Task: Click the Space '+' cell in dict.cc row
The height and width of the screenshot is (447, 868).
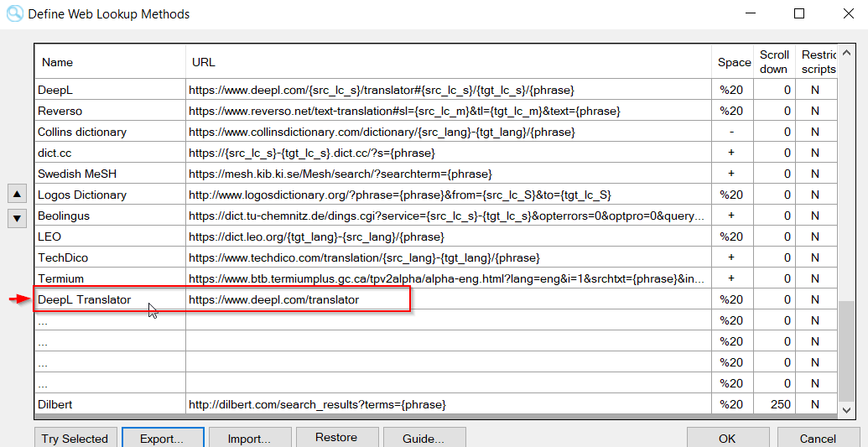Action: pyautogui.click(x=733, y=153)
